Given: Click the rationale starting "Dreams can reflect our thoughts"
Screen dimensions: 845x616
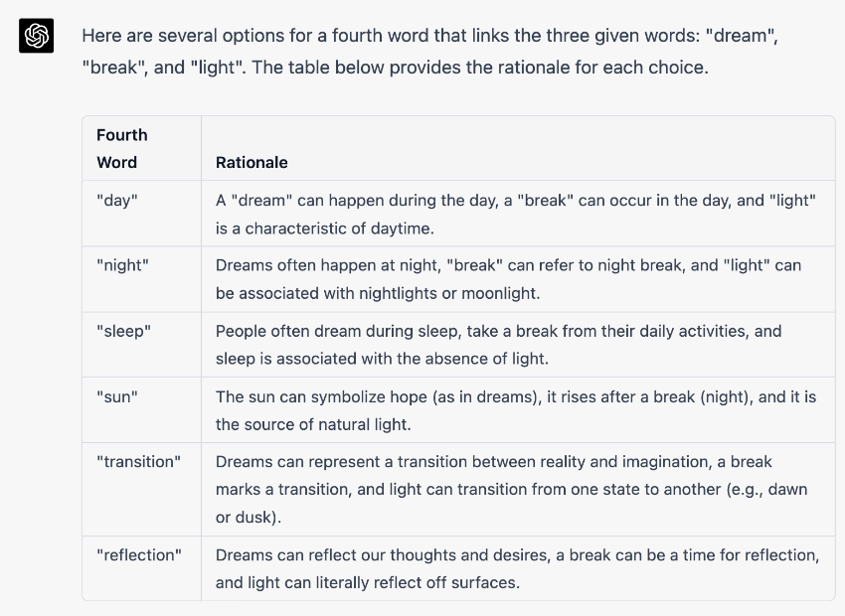Looking at the screenshot, I should (517, 568).
